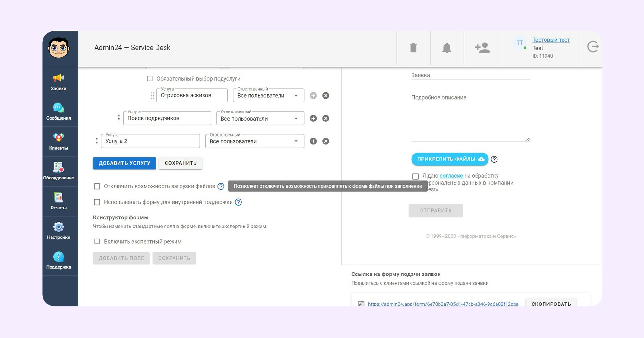Go to Настройки in sidebar
Viewport: 644px width, 338px height.
tap(59, 231)
